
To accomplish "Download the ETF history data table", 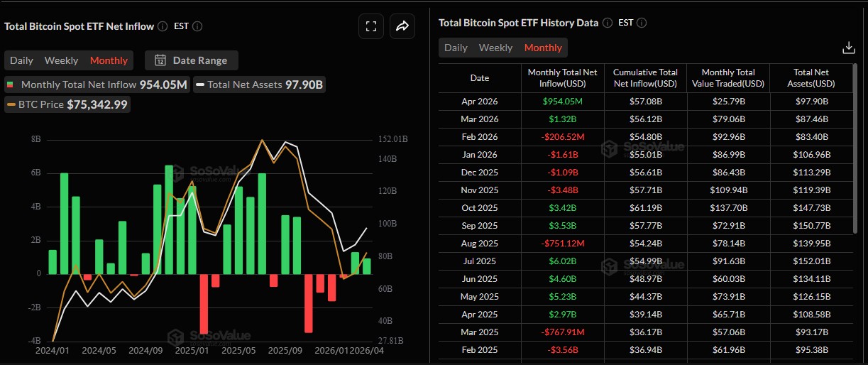I will click(x=847, y=48).
